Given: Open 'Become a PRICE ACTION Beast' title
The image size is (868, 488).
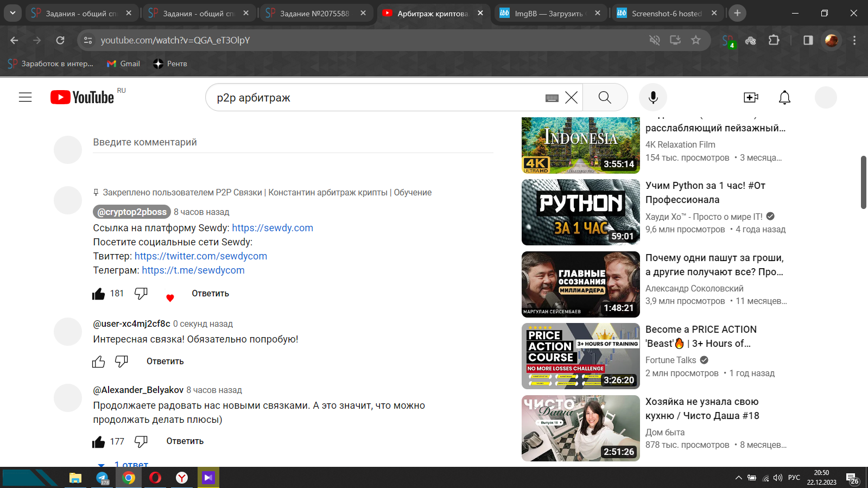Looking at the screenshot, I should pos(701,337).
